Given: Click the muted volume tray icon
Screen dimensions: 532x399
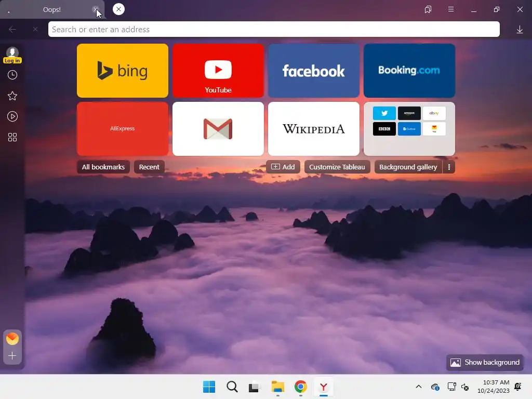Looking at the screenshot, I should tap(465, 387).
